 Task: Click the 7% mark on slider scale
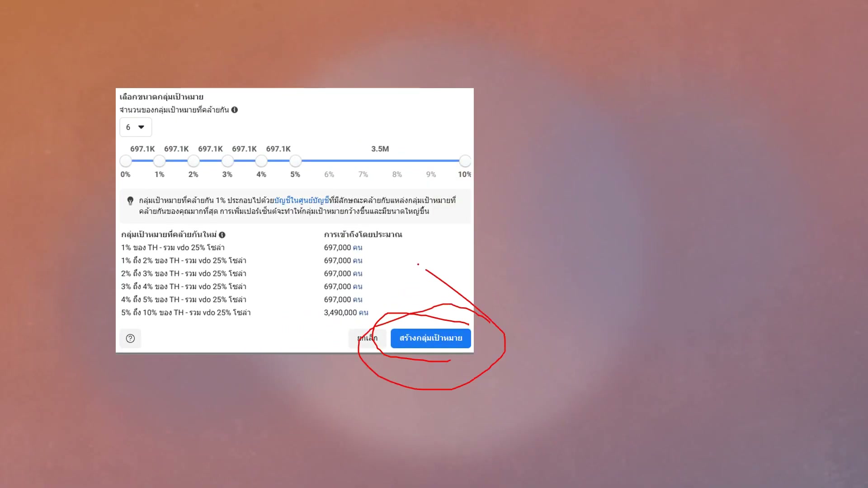(x=363, y=174)
